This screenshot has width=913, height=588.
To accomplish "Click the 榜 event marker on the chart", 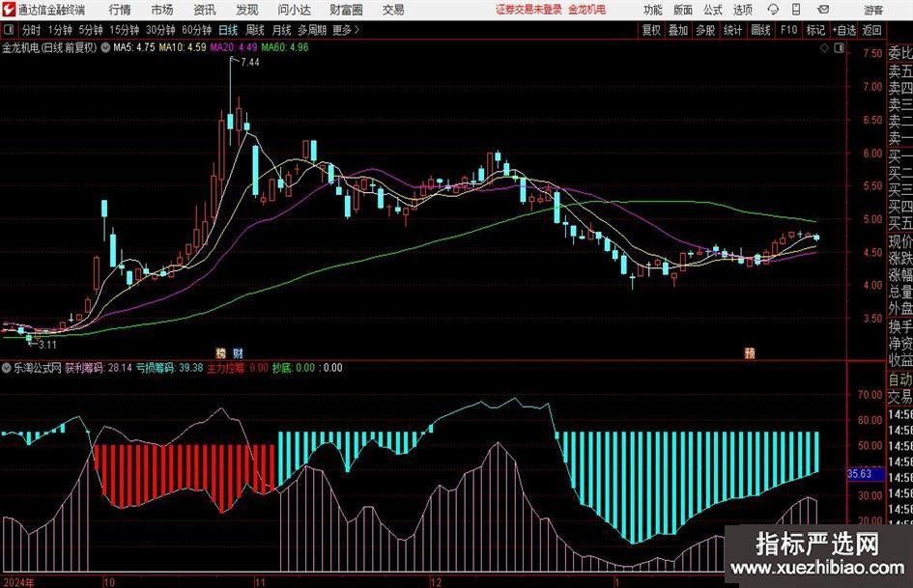I will coord(220,353).
